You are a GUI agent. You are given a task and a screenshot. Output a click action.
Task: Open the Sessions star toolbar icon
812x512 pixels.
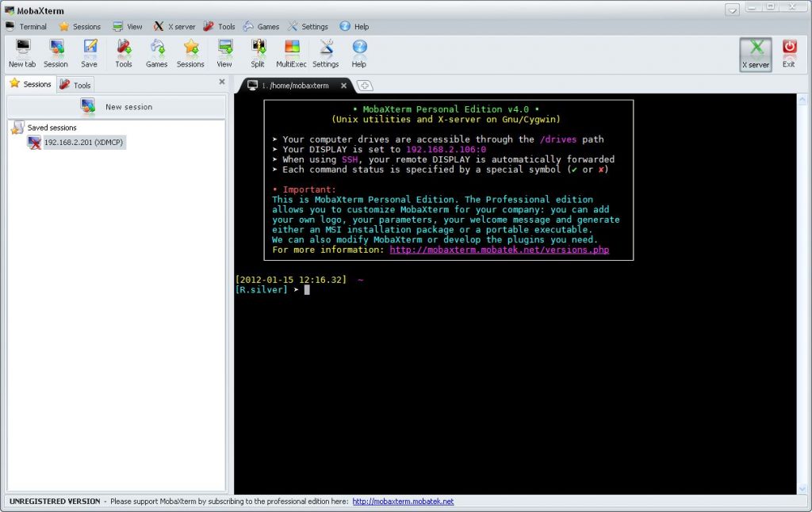click(190, 53)
